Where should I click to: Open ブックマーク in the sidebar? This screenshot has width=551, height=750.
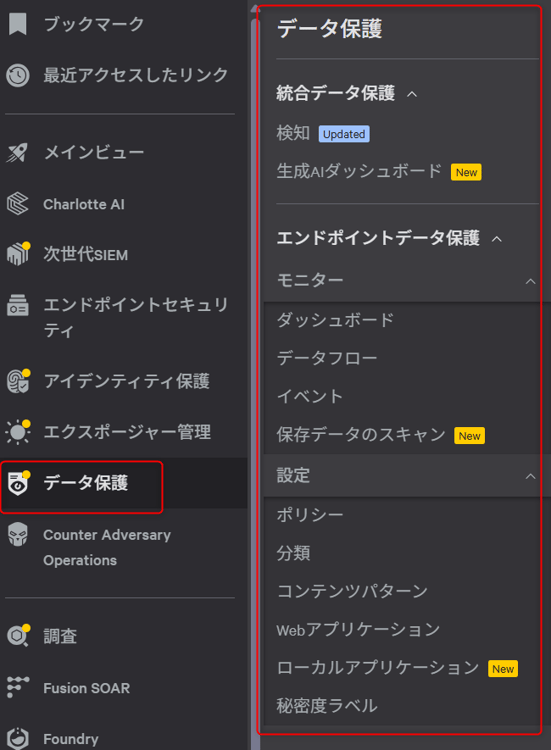(x=94, y=24)
